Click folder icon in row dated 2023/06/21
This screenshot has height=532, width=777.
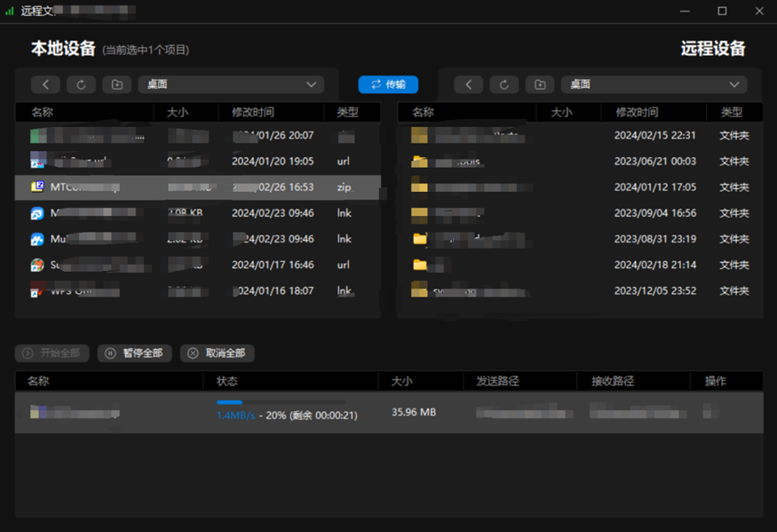click(420, 161)
